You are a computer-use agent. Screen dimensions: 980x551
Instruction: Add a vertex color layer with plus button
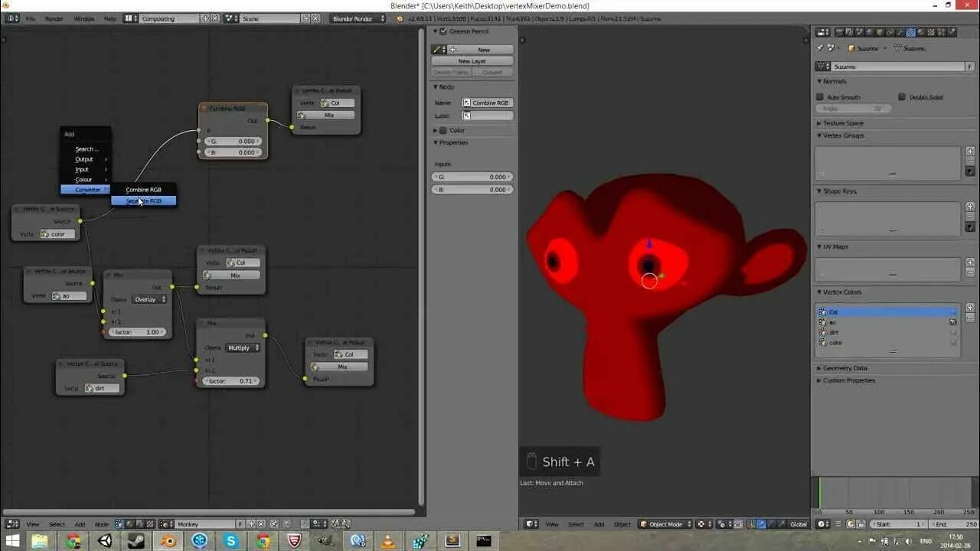tap(970, 308)
